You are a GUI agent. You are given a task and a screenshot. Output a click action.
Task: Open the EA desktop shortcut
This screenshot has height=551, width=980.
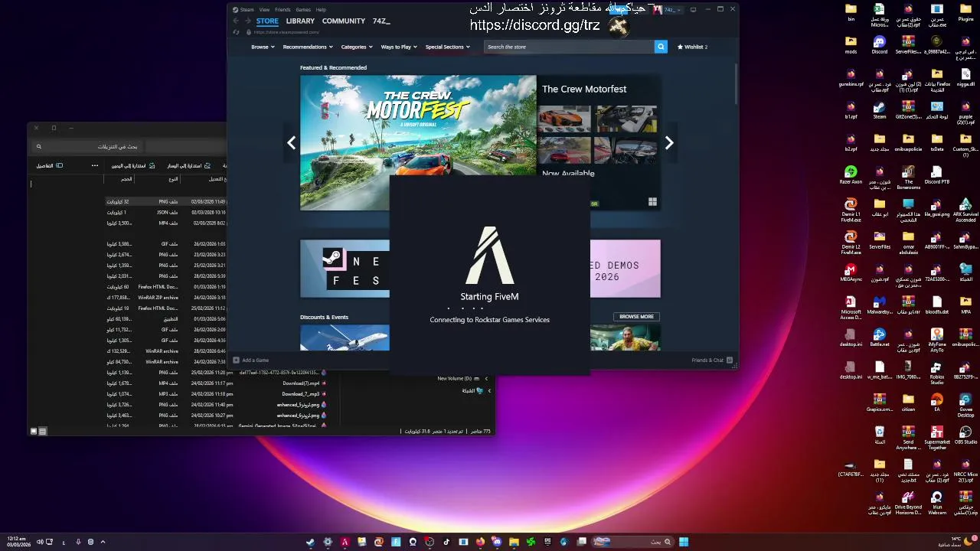click(x=937, y=403)
